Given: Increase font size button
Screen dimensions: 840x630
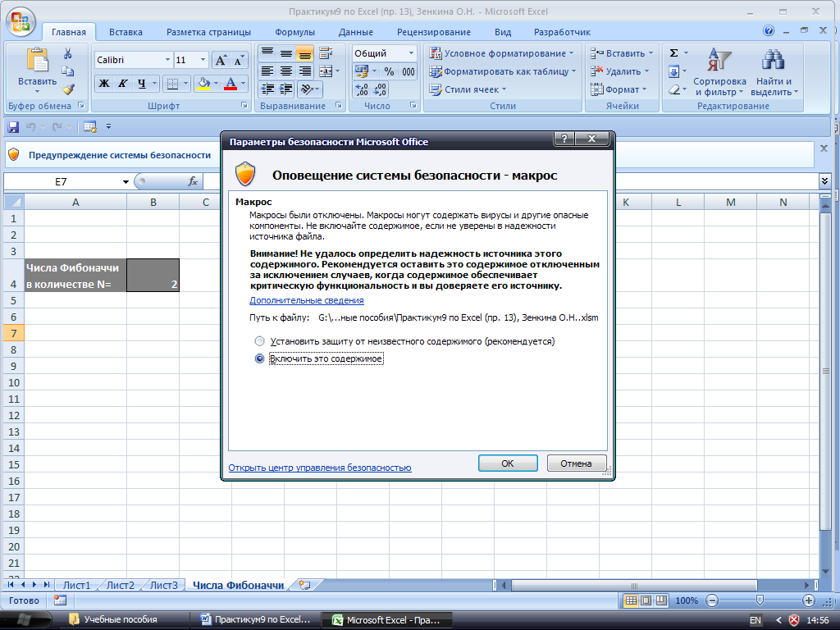Looking at the screenshot, I should pyautogui.click(x=220, y=60).
